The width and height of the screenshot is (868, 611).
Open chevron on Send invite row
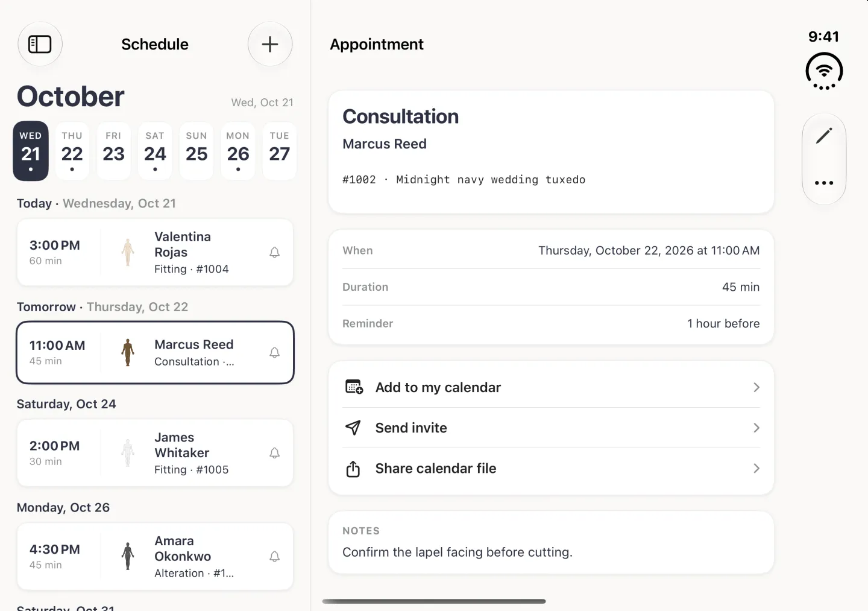pos(756,428)
